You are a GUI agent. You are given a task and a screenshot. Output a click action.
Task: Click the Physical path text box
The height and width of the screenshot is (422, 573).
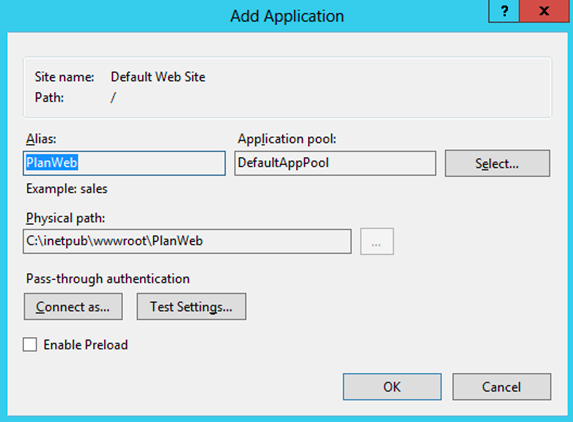[187, 241]
